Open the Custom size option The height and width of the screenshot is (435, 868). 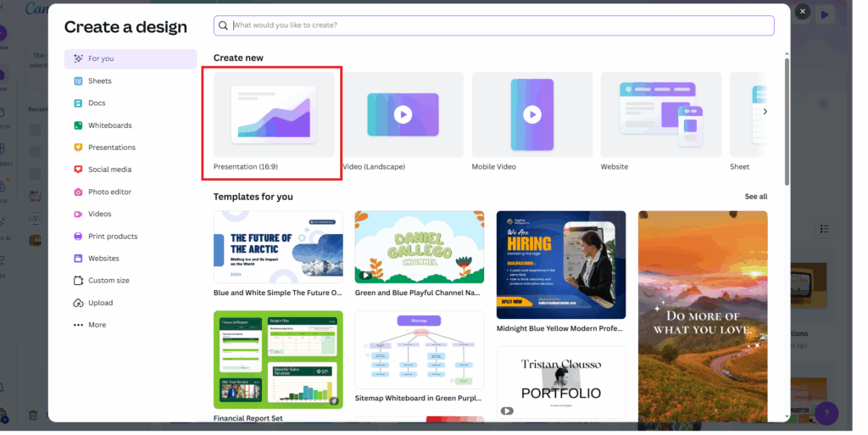pos(109,281)
